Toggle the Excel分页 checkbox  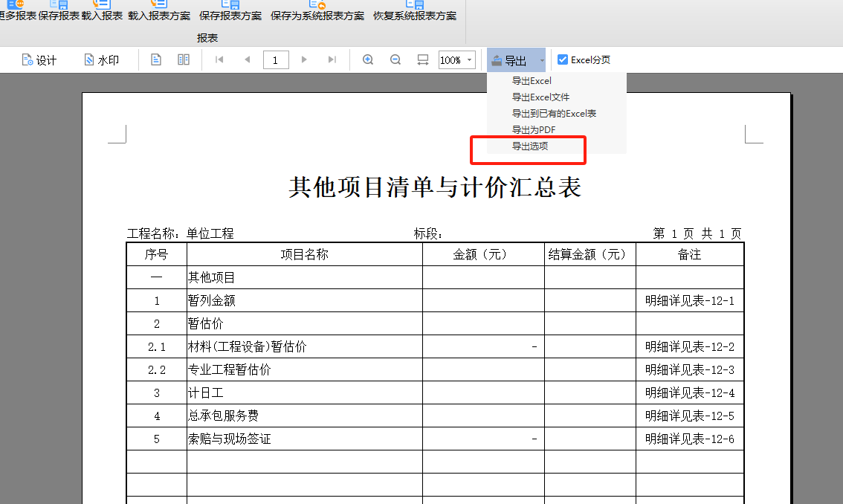563,59
